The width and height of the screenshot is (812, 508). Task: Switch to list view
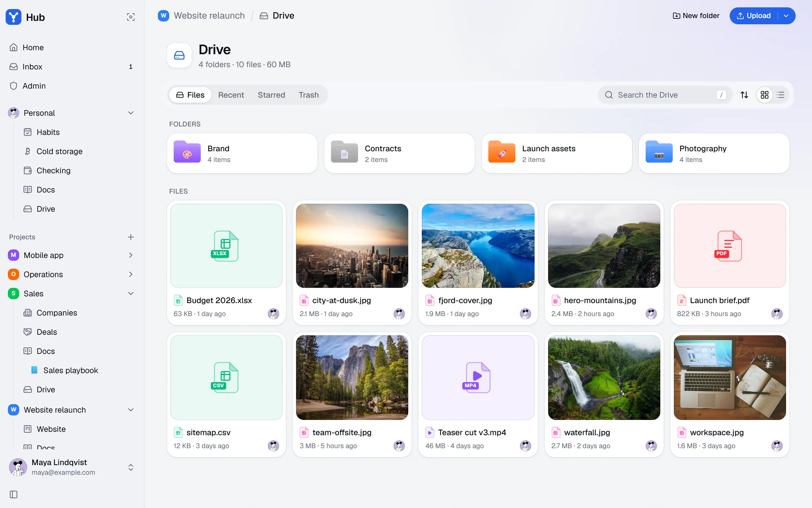[780, 95]
